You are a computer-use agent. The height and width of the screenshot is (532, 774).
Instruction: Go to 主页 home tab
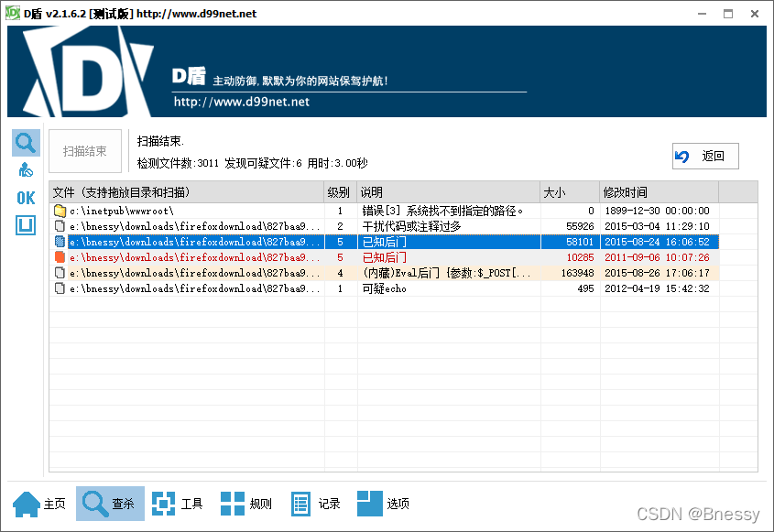coord(39,504)
